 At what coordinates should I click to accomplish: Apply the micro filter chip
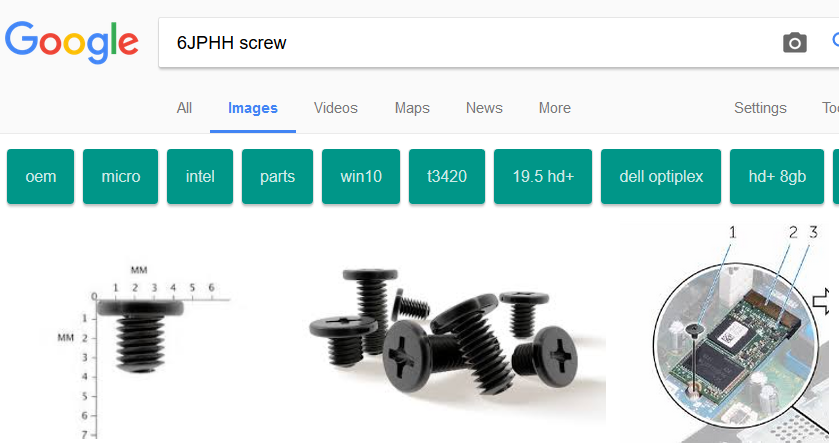pyautogui.click(x=120, y=177)
